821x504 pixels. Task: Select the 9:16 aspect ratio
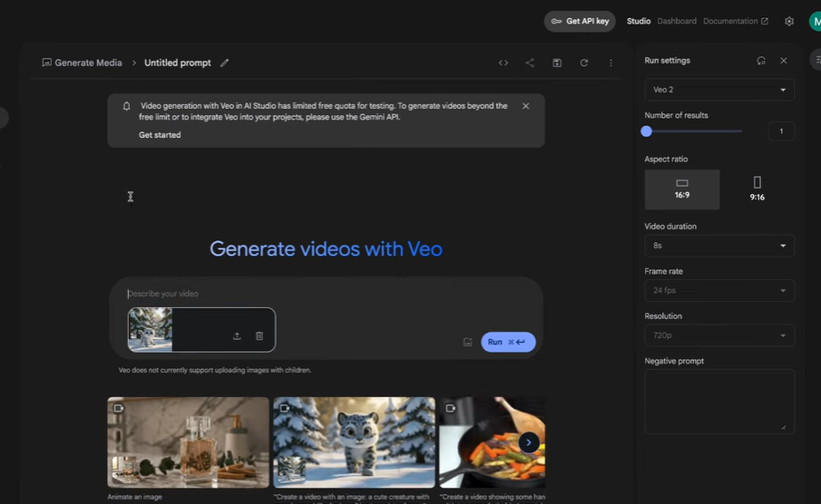tap(757, 189)
